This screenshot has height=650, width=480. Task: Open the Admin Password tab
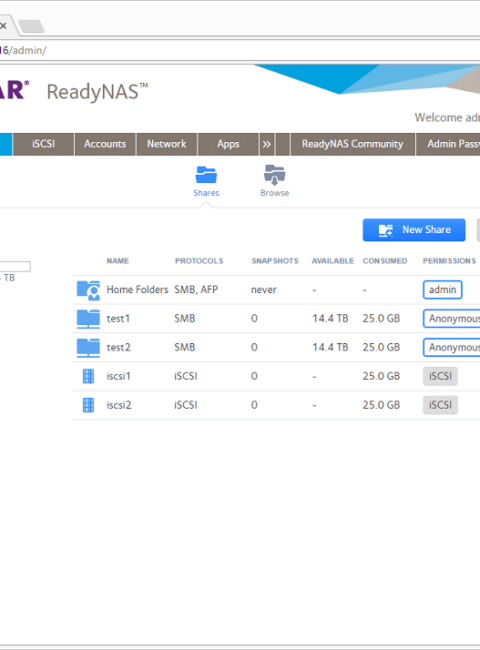click(x=448, y=144)
